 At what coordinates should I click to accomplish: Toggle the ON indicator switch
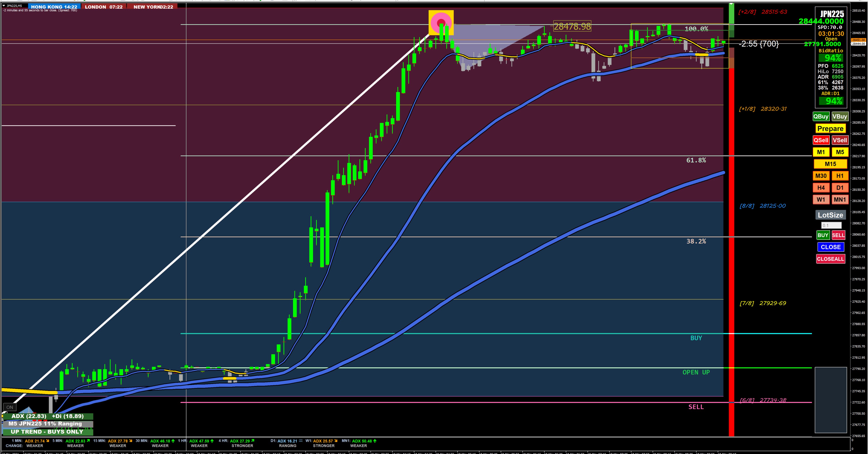pos(10,407)
